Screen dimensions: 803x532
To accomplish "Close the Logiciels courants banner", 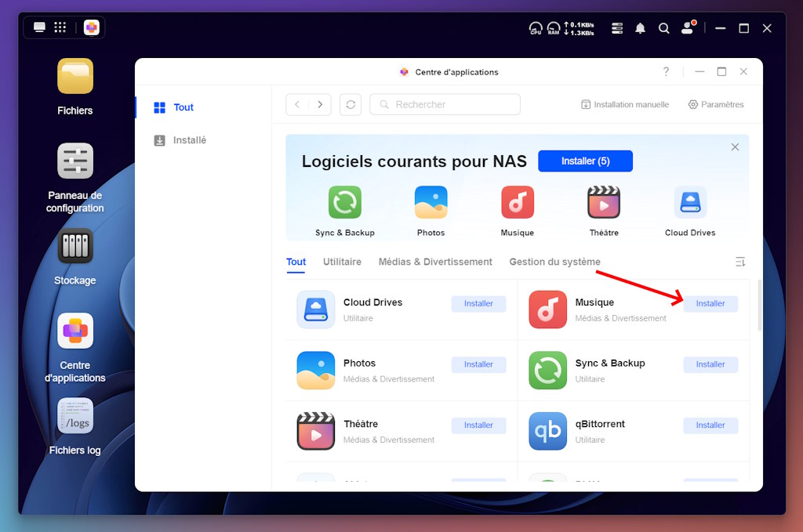I will (x=735, y=147).
